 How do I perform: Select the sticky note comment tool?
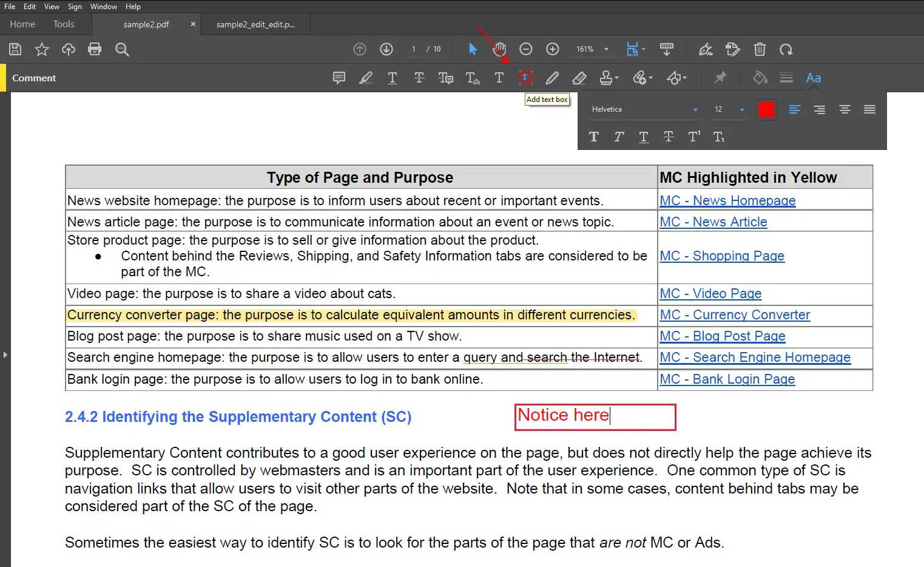[339, 78]
